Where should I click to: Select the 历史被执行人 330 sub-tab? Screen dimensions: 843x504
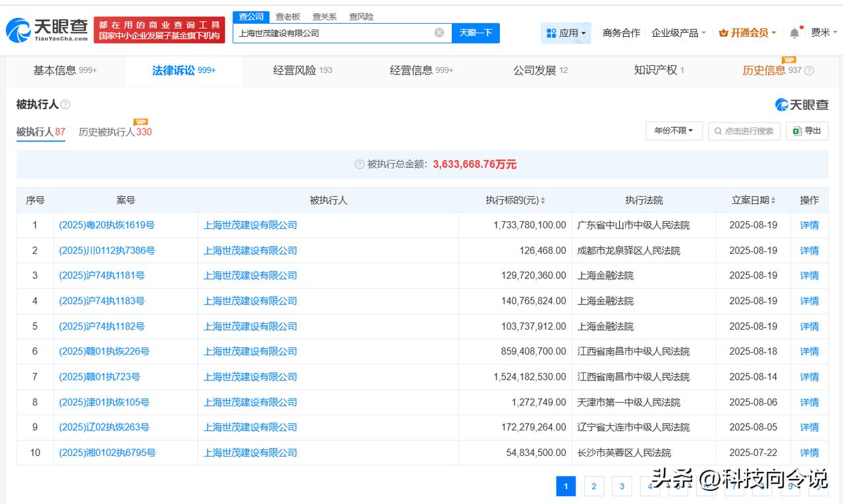(115, 132)
